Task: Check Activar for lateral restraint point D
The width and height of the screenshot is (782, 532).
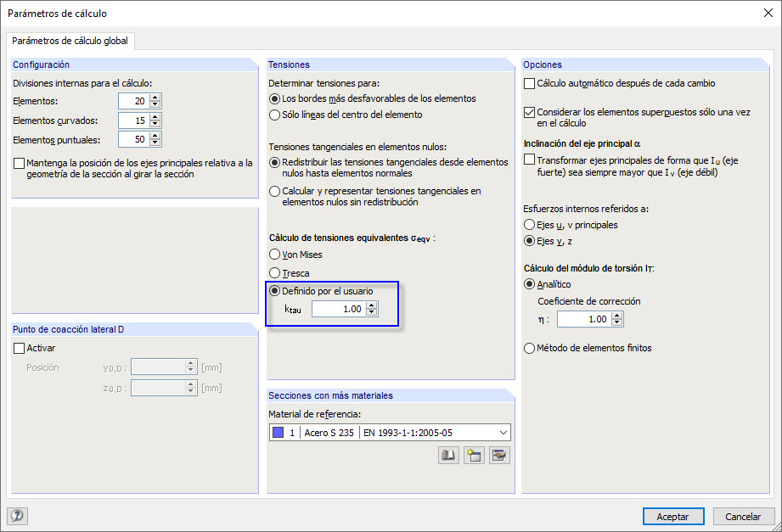Action: (x=19, y=348)
